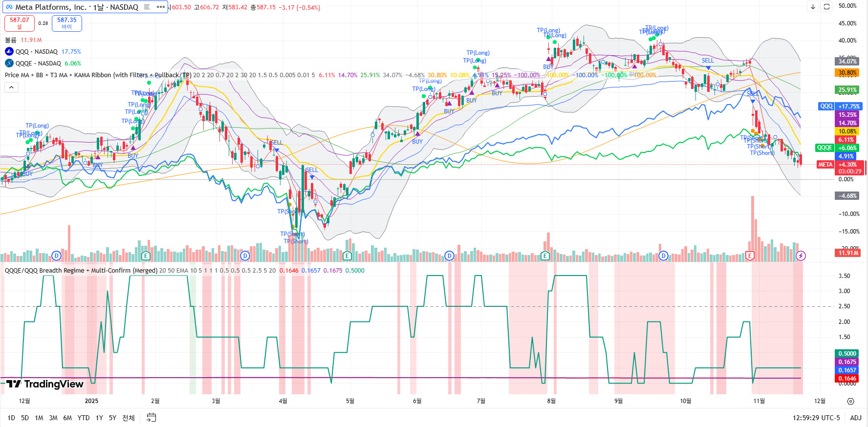
Task: Open the symbol search via Meta Platforms title
Action: coord(77,7)
